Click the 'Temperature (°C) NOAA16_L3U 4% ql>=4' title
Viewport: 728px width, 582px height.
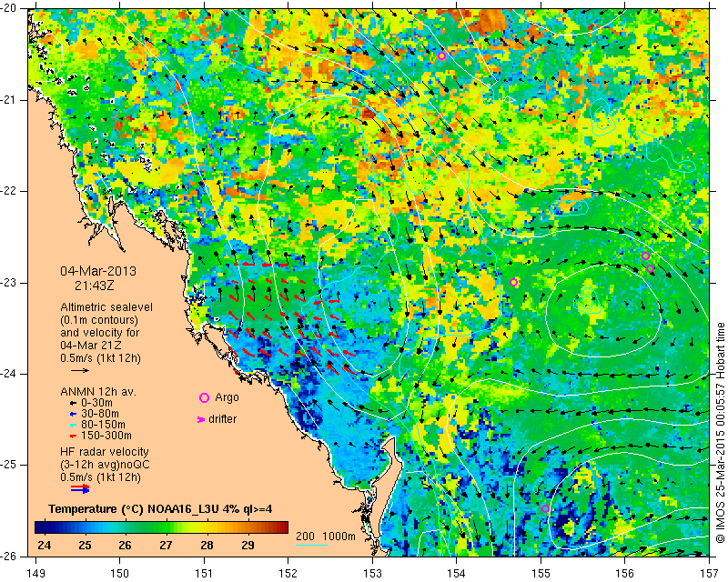click(x=160, y=509)
